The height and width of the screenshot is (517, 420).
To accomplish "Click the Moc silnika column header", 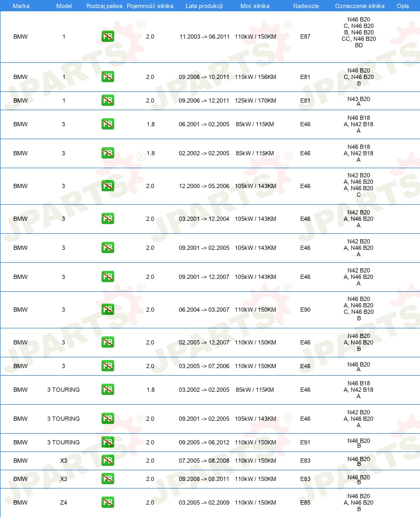I will pos(255,6).
